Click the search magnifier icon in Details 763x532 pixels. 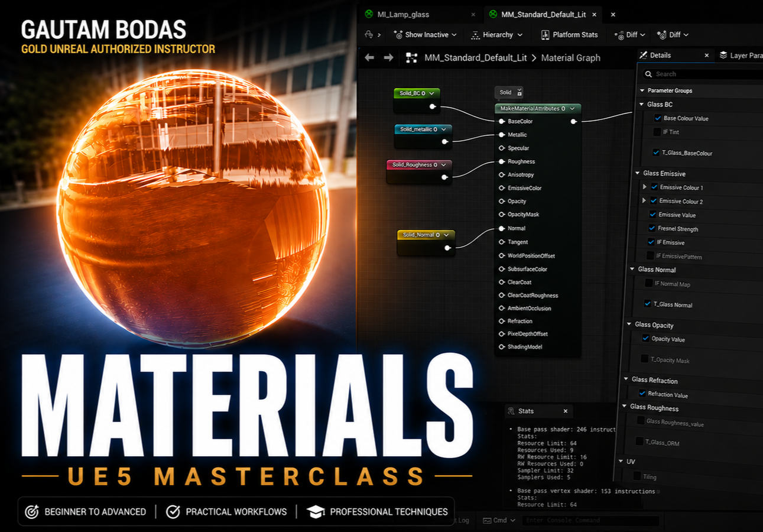pyautogui.click(x=649, y=74)
